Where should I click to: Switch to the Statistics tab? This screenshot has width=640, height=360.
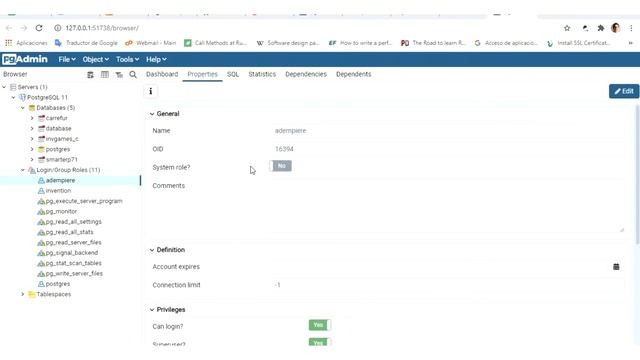click(262, 74)
